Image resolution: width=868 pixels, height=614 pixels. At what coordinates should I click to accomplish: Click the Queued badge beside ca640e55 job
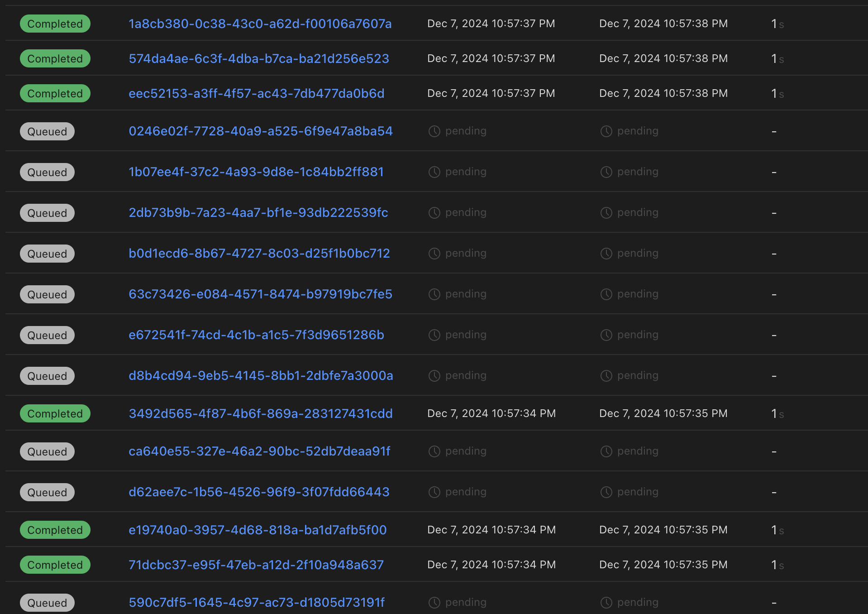47,451
